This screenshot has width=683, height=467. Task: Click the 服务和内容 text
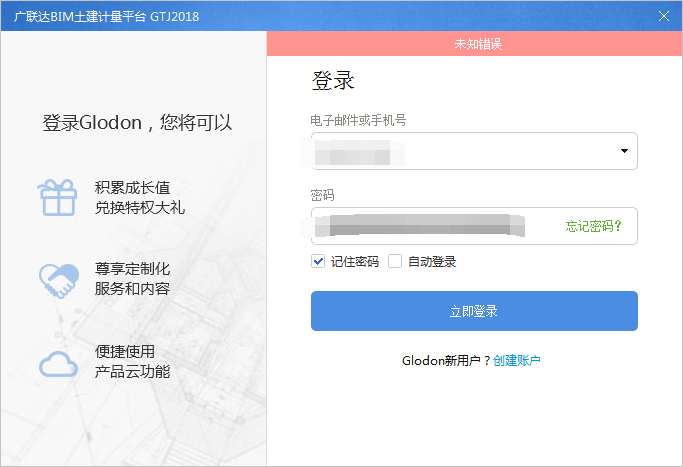click(x=132, y=288)
